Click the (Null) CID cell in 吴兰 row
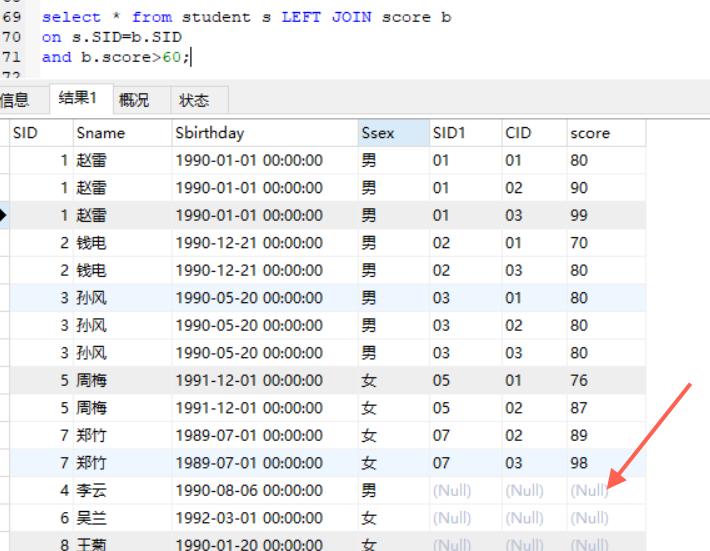The image size is (710, 551). tap(534, 518)
